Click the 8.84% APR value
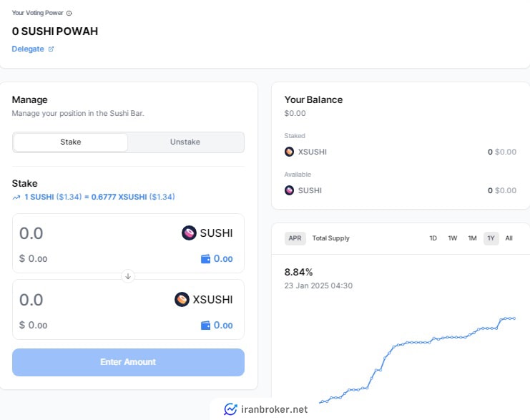 (298, 272)
